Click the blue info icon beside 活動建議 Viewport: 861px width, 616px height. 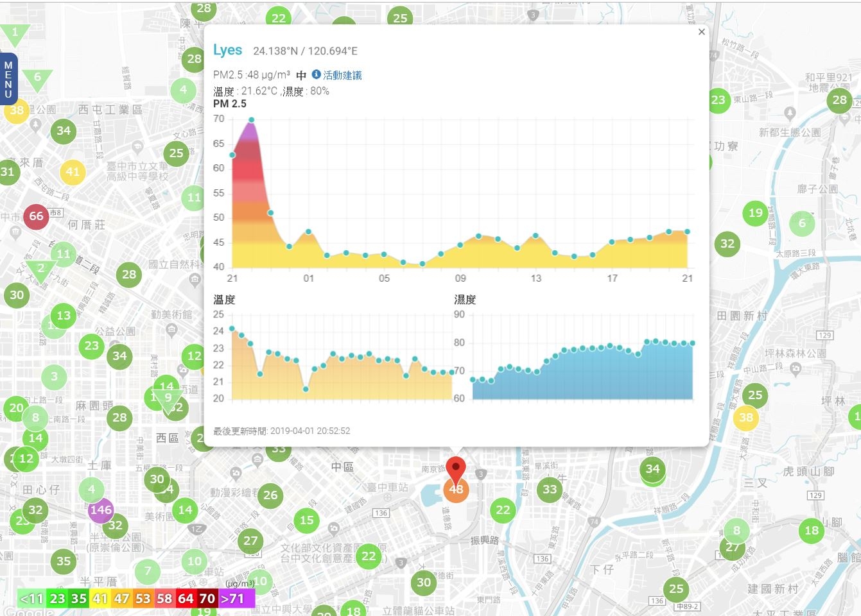point(316,74)
